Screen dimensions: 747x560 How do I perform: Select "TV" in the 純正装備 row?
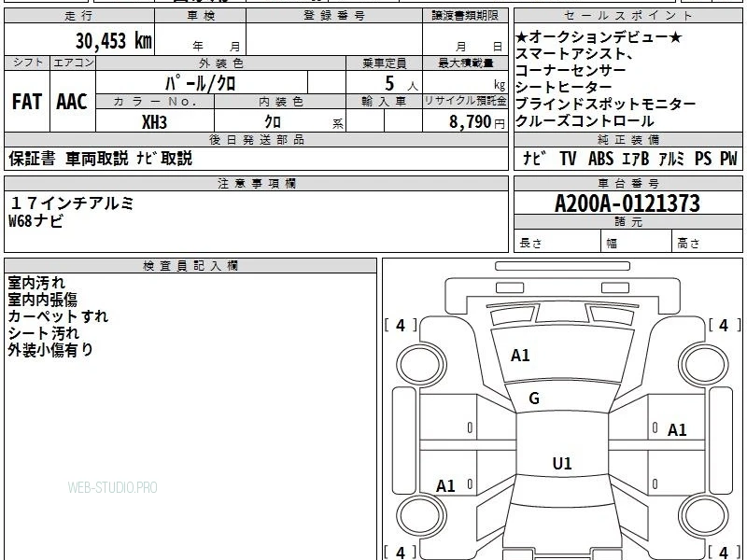(568, 159)
